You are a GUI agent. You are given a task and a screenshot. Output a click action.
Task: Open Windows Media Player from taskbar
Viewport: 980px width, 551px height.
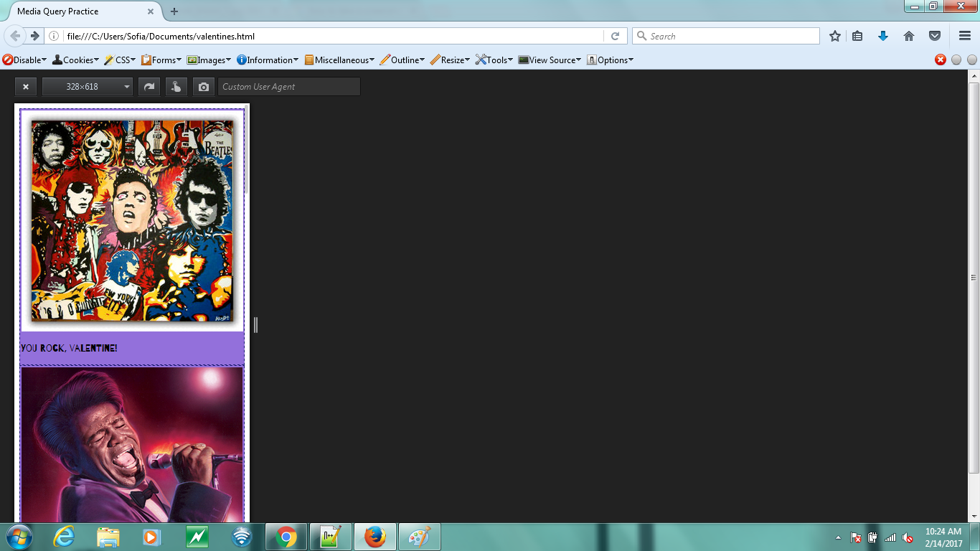tap(151, 537)
